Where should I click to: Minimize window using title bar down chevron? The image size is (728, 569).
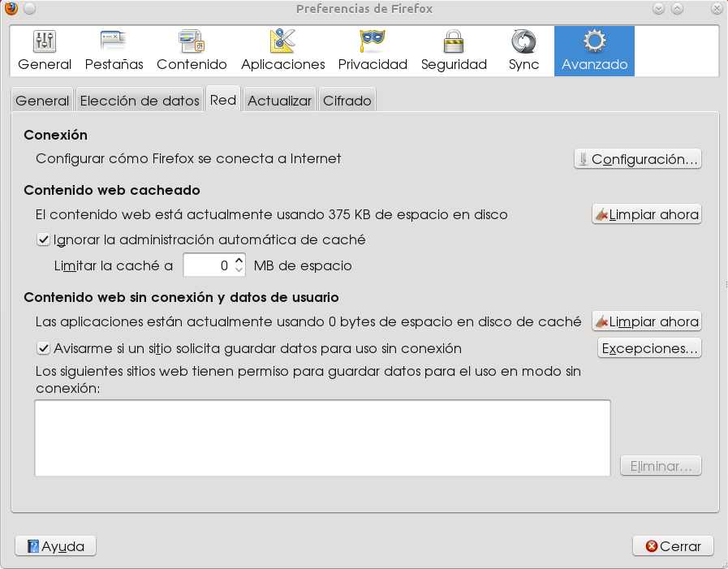[x=658, y=8]
